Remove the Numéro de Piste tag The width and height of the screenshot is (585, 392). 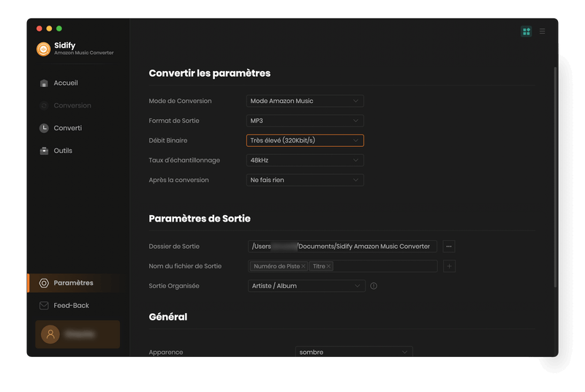[303, 266]
